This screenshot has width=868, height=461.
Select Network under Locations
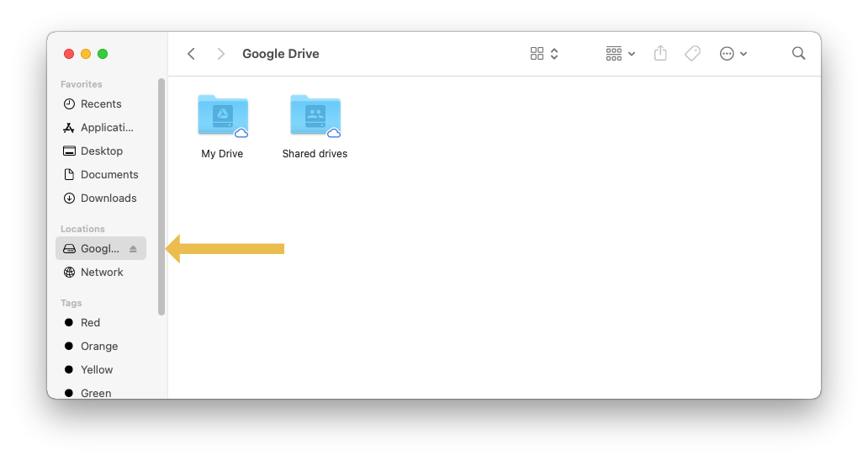[x=102, y=273]
